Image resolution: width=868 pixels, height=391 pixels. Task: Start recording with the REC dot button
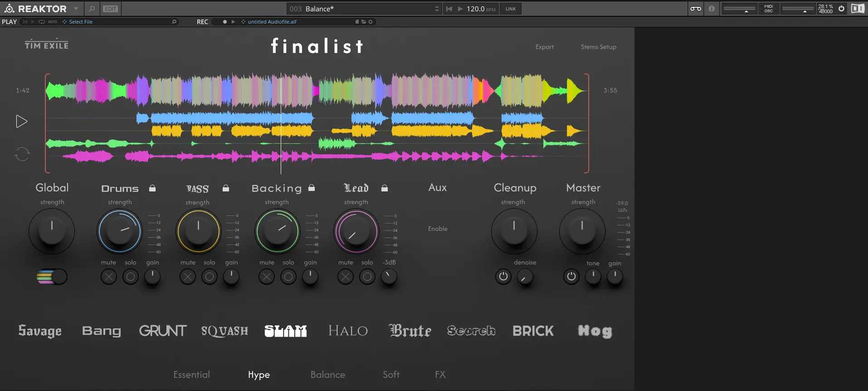(224, 22)
